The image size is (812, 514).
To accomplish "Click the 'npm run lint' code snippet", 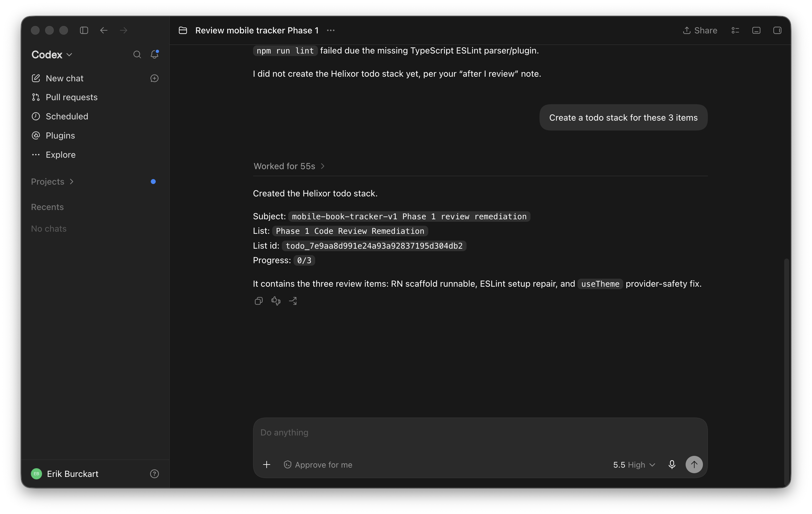I will pos(285,51).
